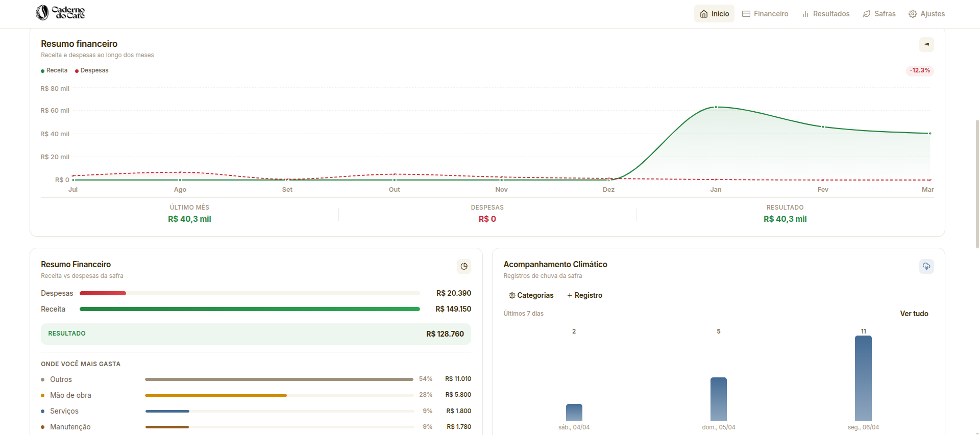The image size is (980, 435).
Task: Click the Ver tudo link
Action: pyautogui.click(x=914, y=314)
